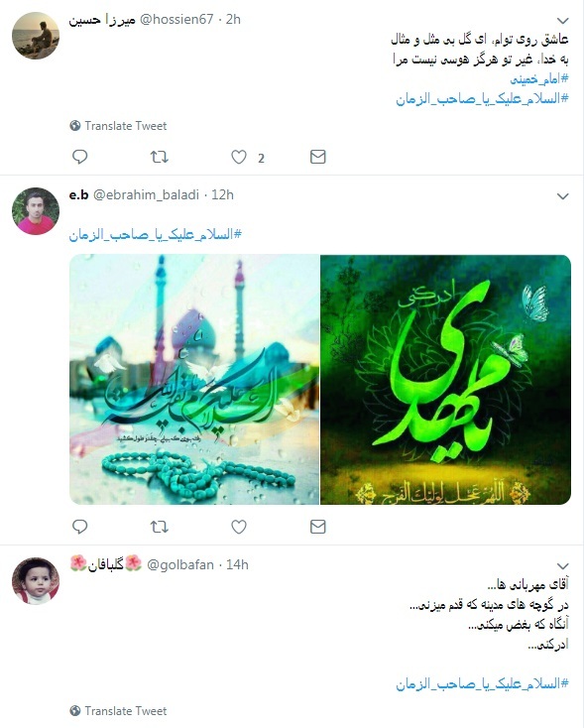Open the golbafan baby profile picture
Screen dimensions: 584x728
36,581
